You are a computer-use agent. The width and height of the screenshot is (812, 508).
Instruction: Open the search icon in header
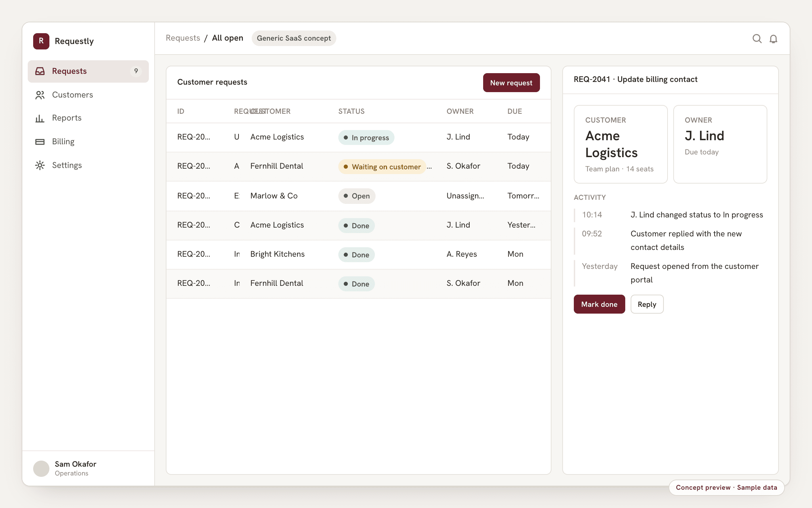[757, 39]
